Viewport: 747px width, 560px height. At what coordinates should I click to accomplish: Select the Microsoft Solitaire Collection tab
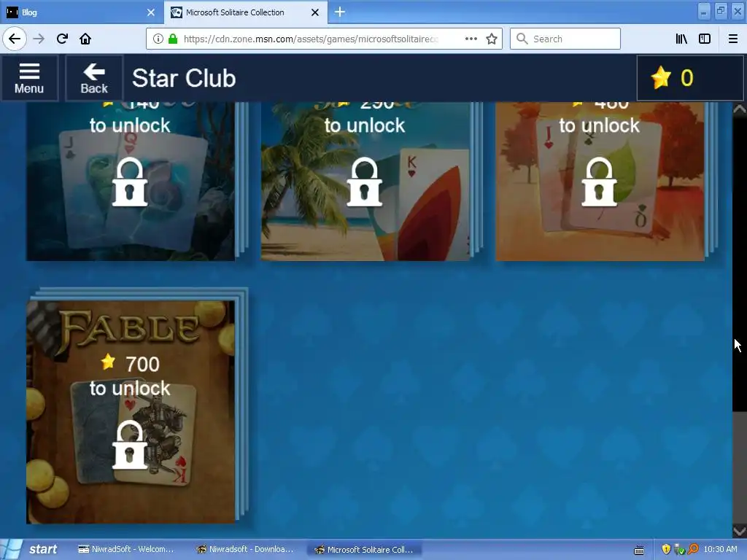(x=245, y=12)
